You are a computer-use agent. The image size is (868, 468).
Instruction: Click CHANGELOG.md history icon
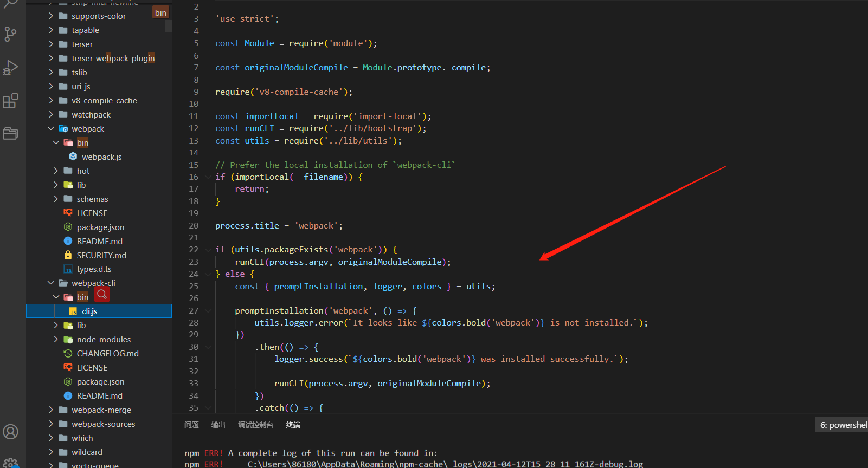point(68,353)
